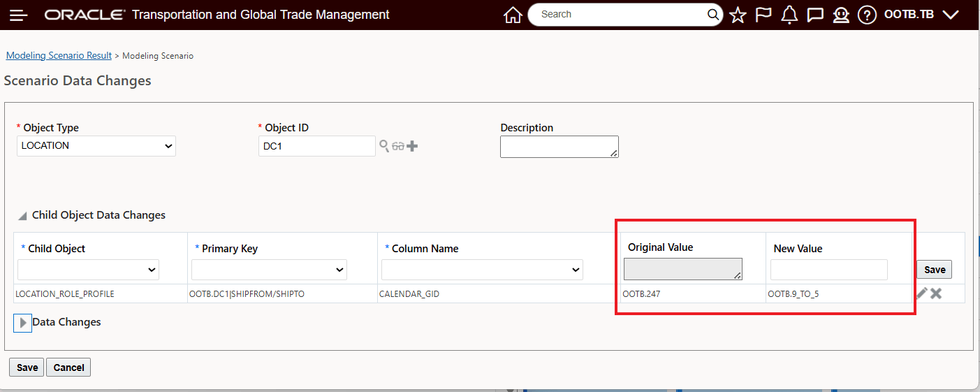Search Object ID with magnifier icon
Image resolution: width=980 pixels, height=392 pixels.
[x=384, y=145]
